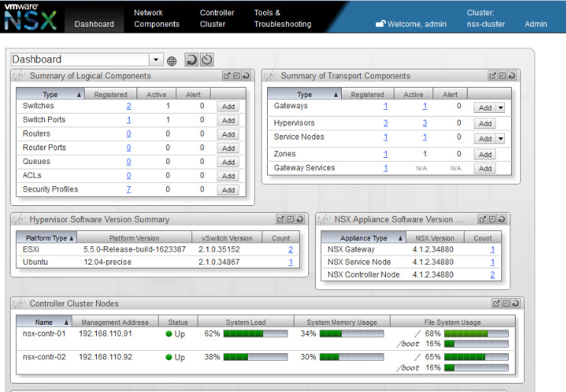Pop out NSX Appliance Software Version panel
This screenshot has height=392, width=566.
pyautogui.click(x=482, y=219)
